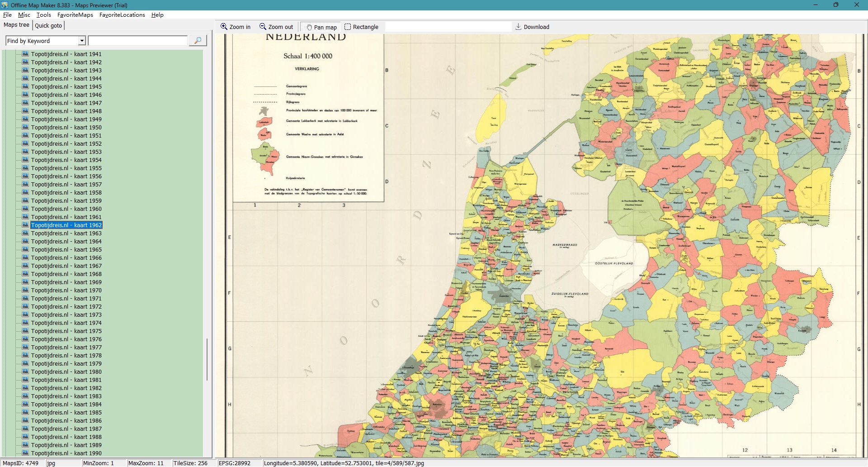Click the maps tree vertical scrollbar thumb
Screen dimensions: 868x467
[x=207, y=359]
